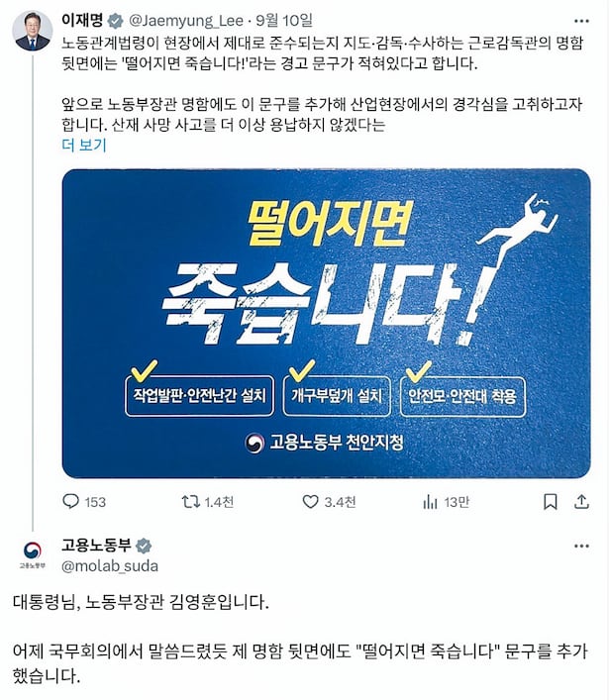Click the verified badge next to 이재명
Screen dimensions: 610x700
tap(116, 21)
